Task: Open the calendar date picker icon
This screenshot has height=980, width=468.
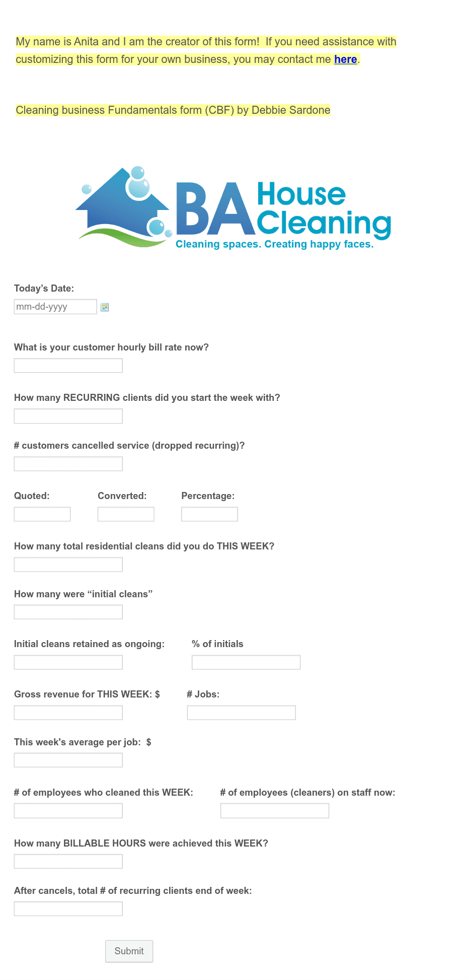Action: click(x=105, y=307)
